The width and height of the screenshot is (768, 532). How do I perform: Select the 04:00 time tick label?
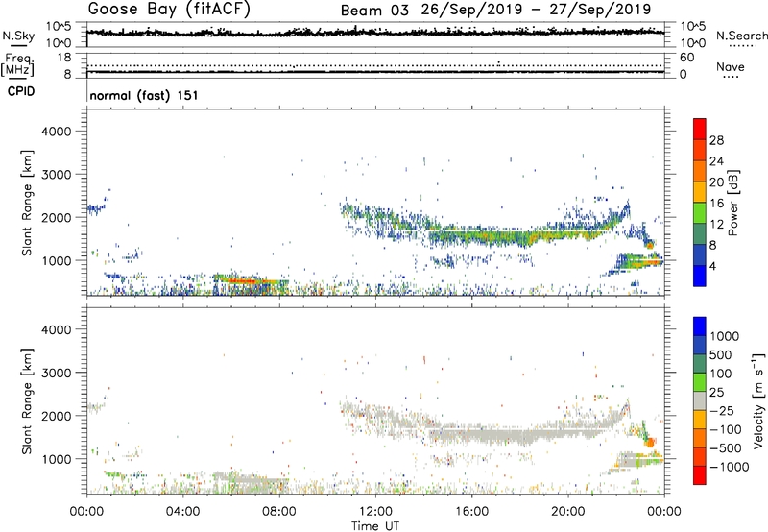tap(182, 512)
